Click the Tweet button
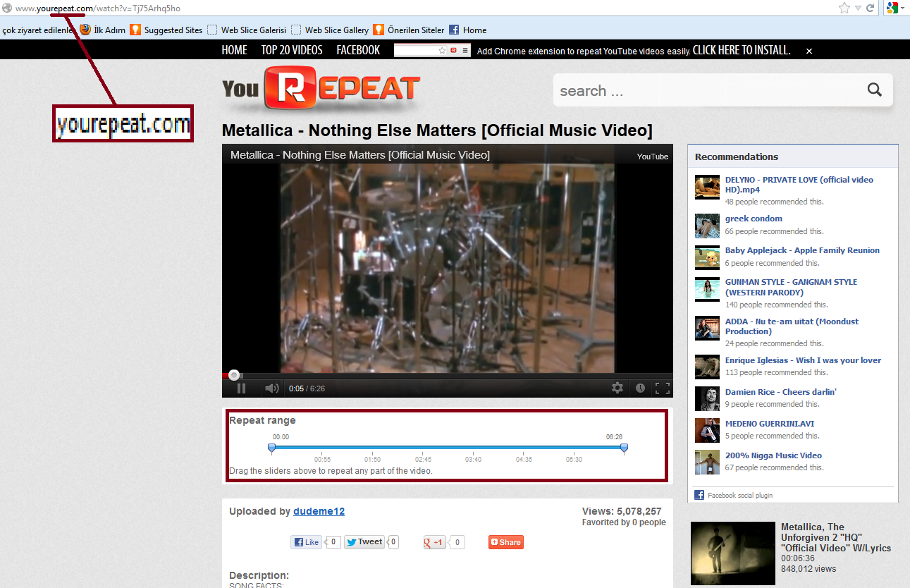The height and width of the screenshot is (588, 910). point(365,542)
